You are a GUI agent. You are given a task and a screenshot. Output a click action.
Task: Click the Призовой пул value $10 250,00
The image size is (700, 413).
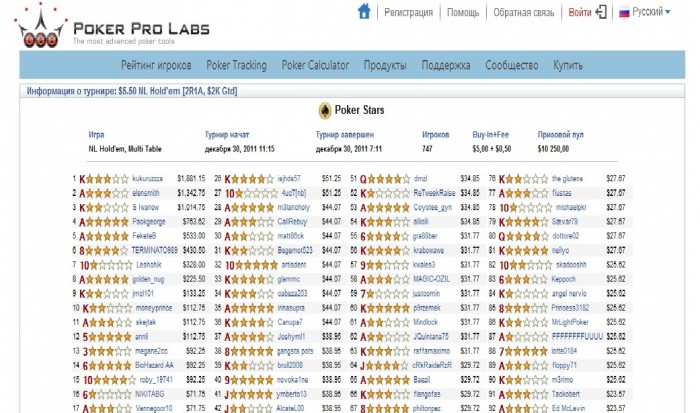tap(553, 149)
